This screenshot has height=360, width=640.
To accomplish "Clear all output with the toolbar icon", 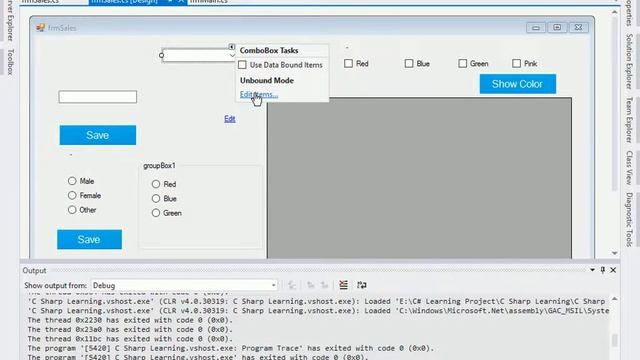I will (x=343, y=285).
